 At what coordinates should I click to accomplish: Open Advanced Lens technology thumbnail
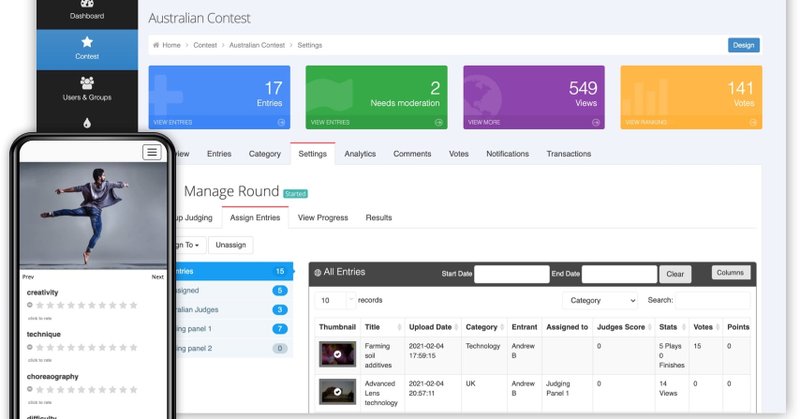coord(337,391)
